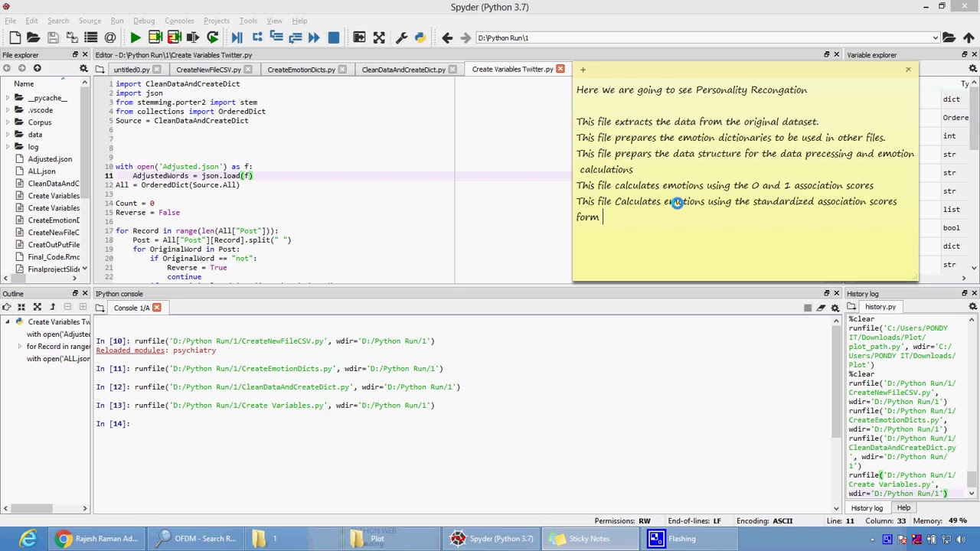Switch to the CreateEmotionDicts.py tab

pyautogui.click(x=301, y=70)
